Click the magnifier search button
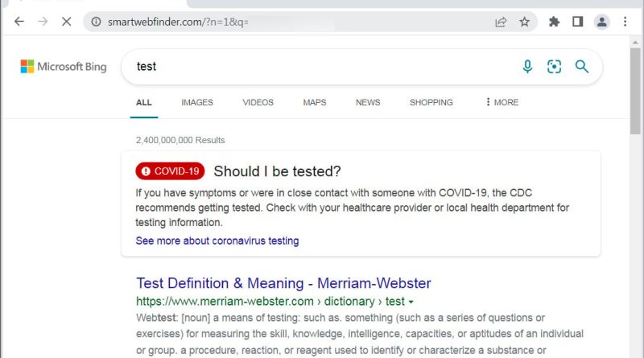Screen dimensions: 644x358 coord(582,67)
